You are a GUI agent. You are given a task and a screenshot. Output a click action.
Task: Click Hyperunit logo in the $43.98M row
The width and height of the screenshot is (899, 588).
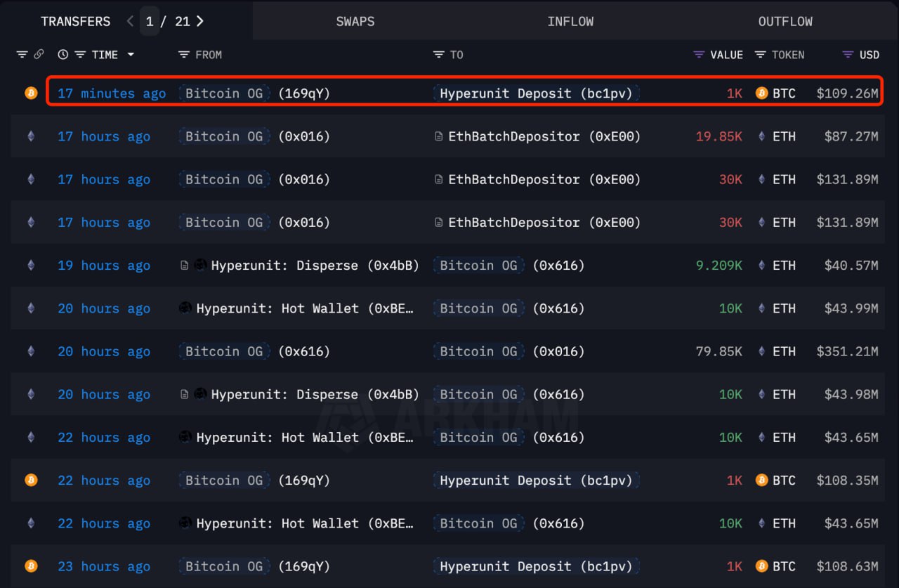coord(200,394)
